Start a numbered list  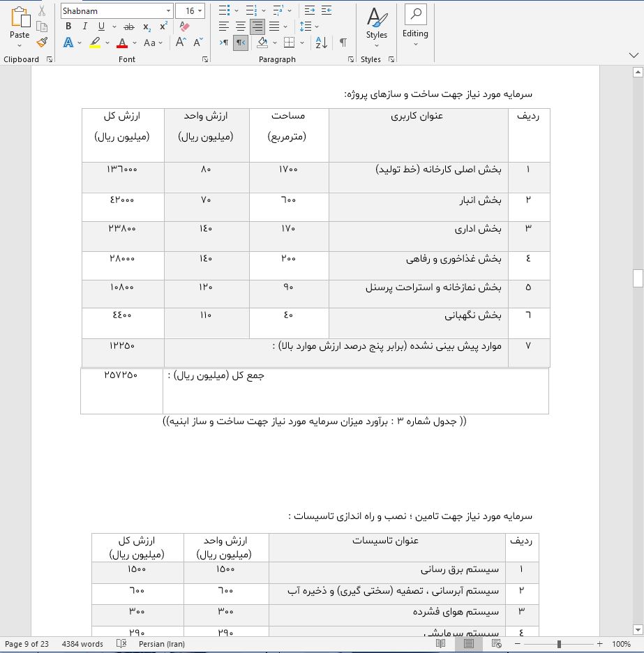point(251,10)
